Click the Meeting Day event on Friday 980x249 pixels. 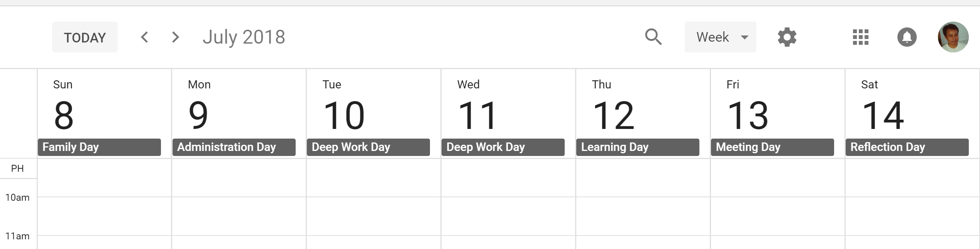point(772,147)
